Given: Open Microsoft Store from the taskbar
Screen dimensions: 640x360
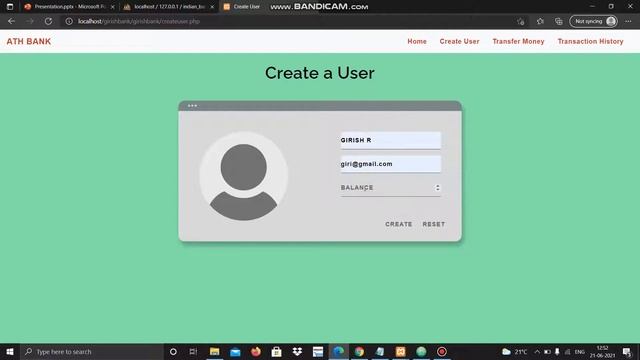Looking at the screenshot, I should tap(276, 351).
